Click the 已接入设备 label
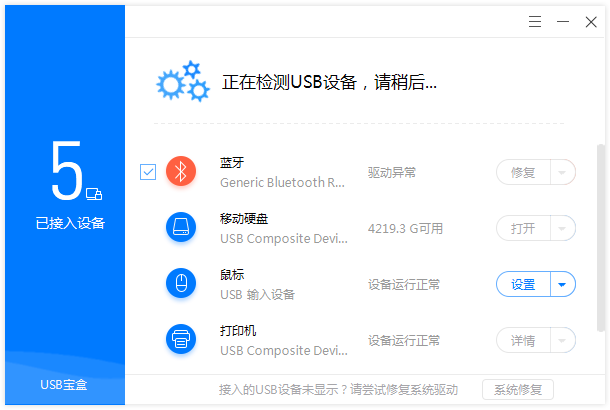Viewport: 610px width, 410px height. point(70,223)
